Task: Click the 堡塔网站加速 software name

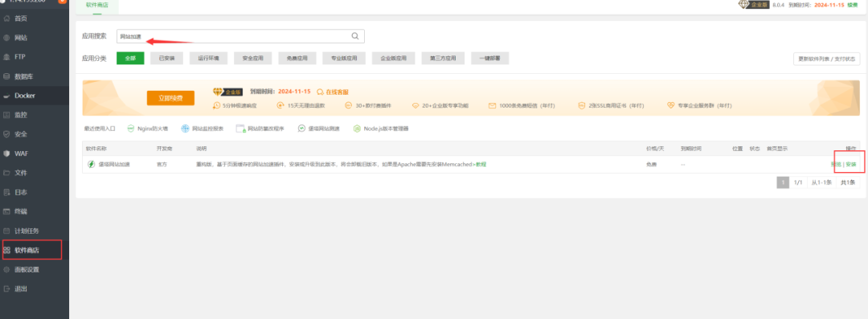Action: tap(114, 165)
